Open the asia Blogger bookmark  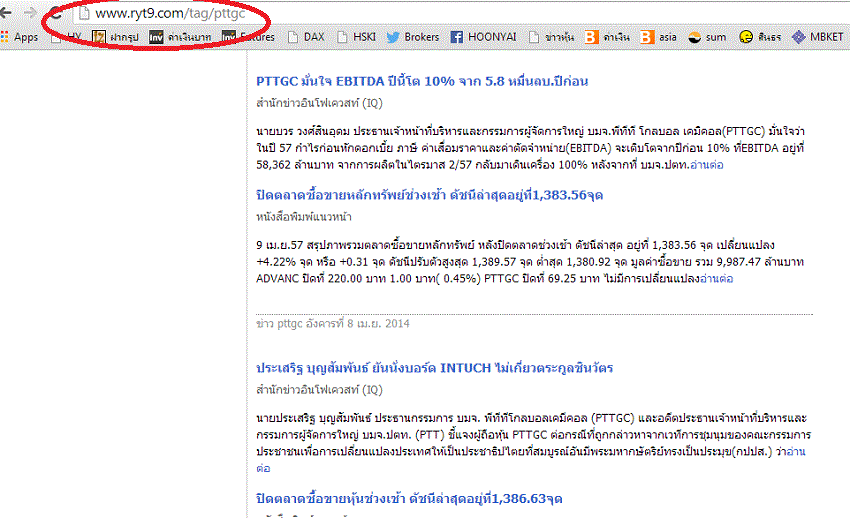coord(659,37)
